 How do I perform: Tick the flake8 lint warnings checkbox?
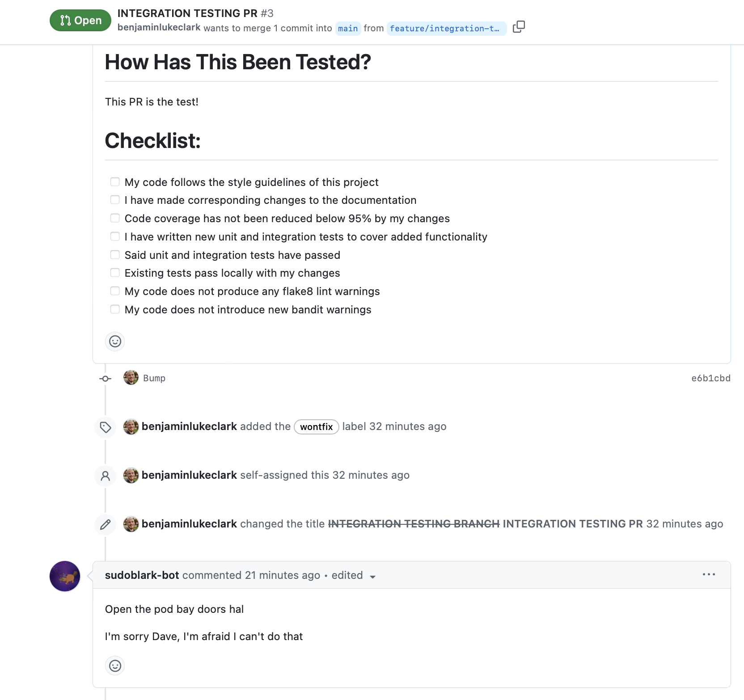[115, 291]
